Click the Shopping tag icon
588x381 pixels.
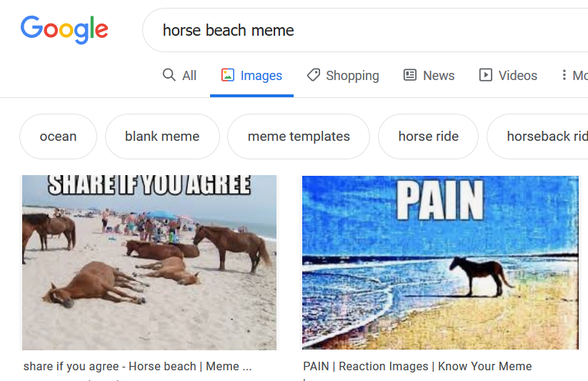[314, 74]
